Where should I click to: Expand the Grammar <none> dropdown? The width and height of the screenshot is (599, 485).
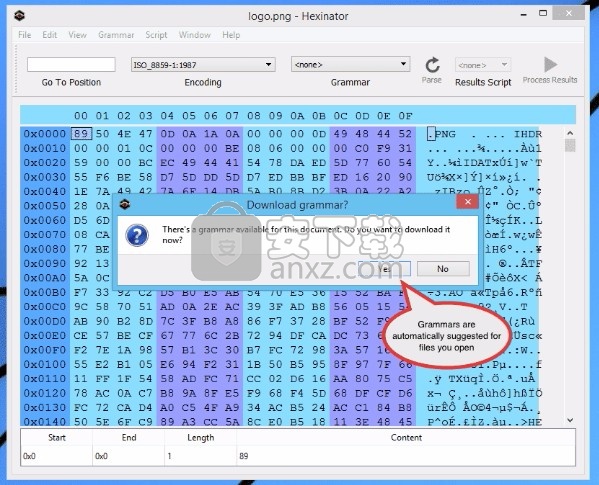[350, 65]
